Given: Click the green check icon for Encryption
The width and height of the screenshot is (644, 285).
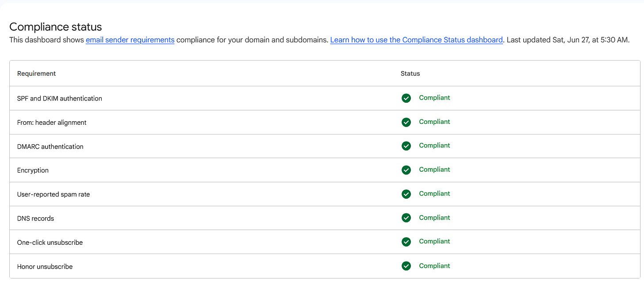Looking at the screenshot, I should (x=406, y=170).
